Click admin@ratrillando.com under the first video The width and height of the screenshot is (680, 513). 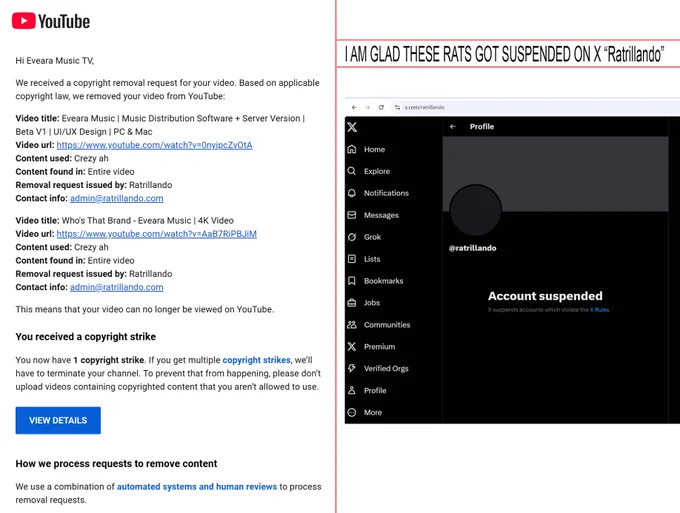117,198
